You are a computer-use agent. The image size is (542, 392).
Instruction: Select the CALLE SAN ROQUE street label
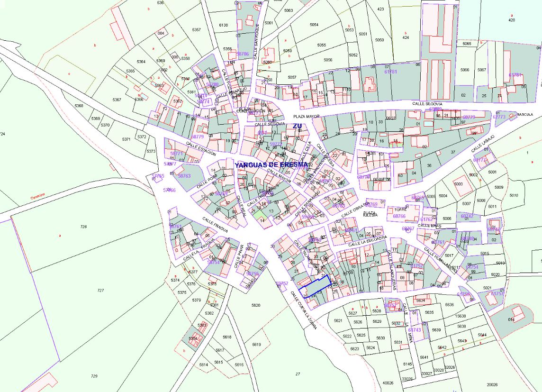tap(255, 41)
